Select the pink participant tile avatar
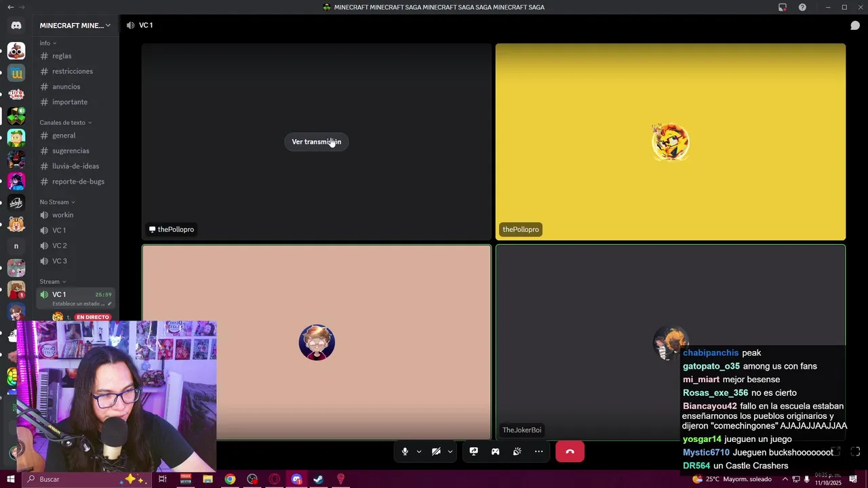The image size is (868, 488). pos(317,342)
